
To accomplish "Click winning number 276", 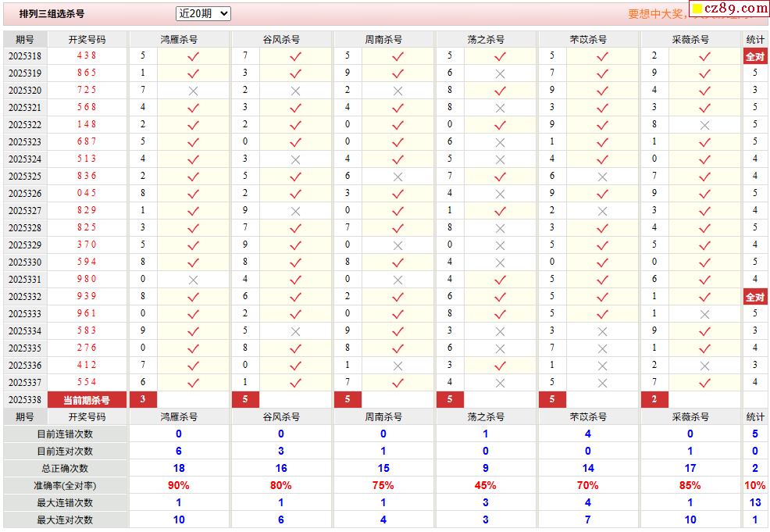I will [x=87, y=348].
